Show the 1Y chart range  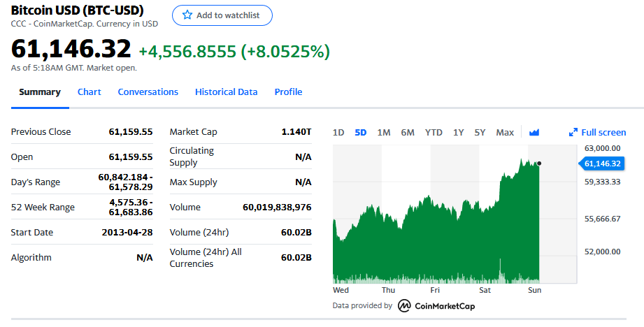[459, 133]
